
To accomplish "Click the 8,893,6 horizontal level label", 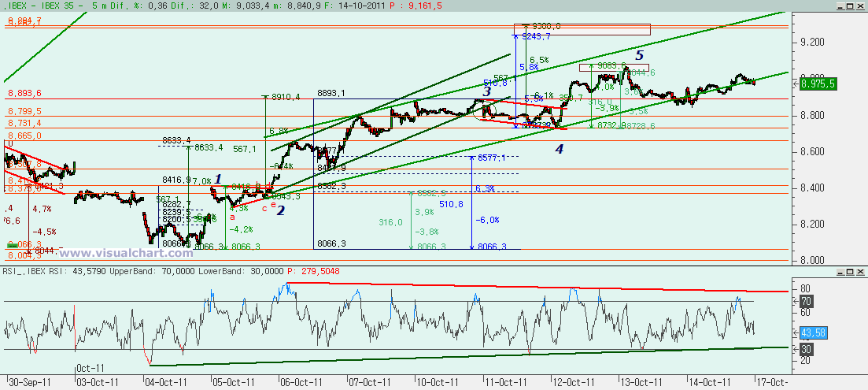I will click(24, 94).
